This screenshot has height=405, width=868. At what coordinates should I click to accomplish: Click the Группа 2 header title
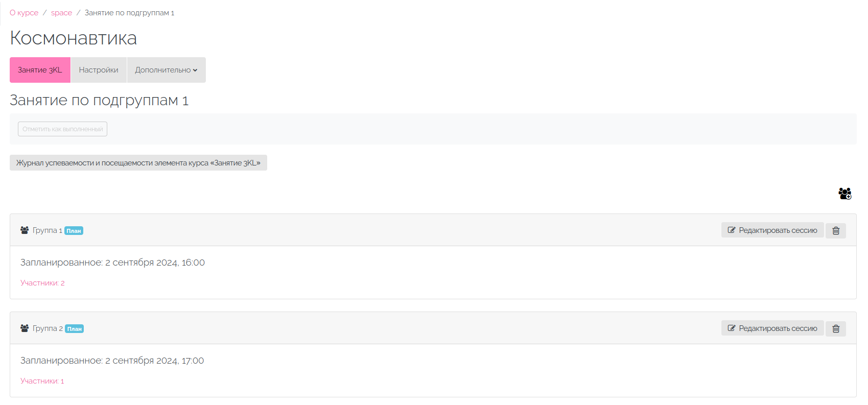(48, 328)
